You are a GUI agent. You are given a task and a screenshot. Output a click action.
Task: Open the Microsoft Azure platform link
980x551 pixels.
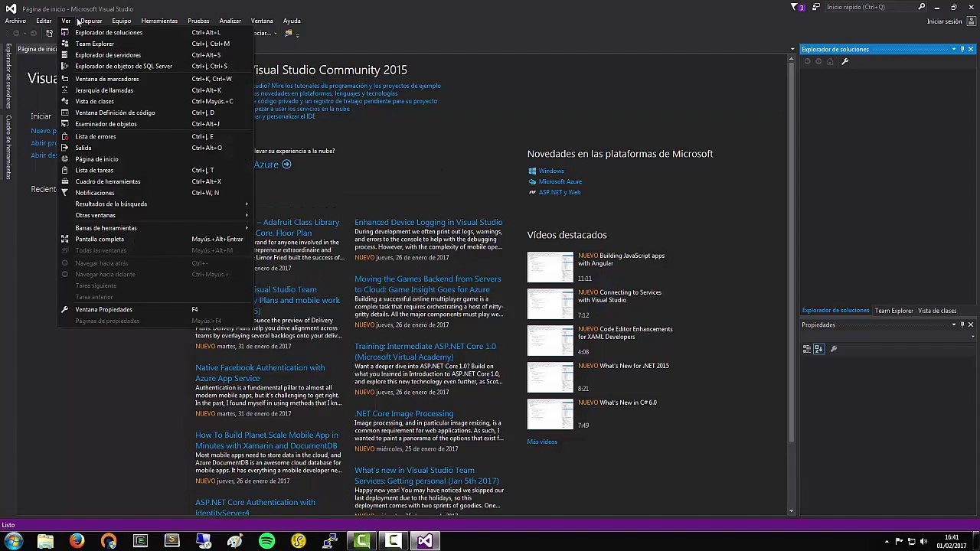(560, 181)
